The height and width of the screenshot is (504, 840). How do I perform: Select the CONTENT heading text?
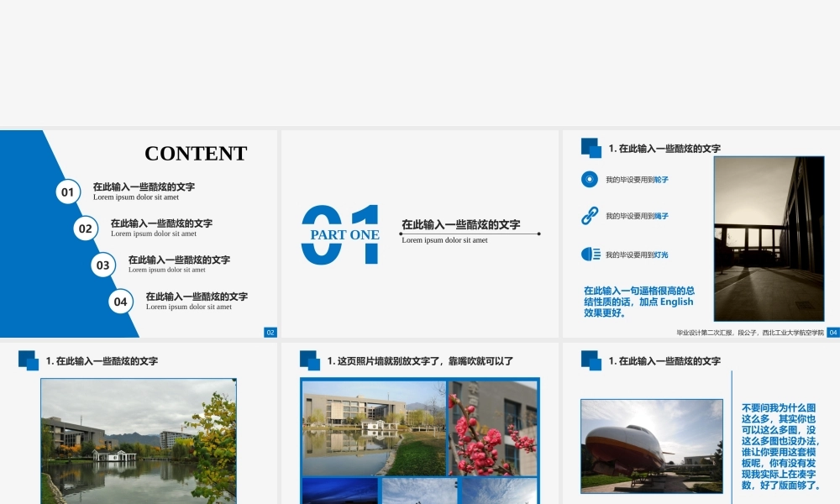click(196, 154)
